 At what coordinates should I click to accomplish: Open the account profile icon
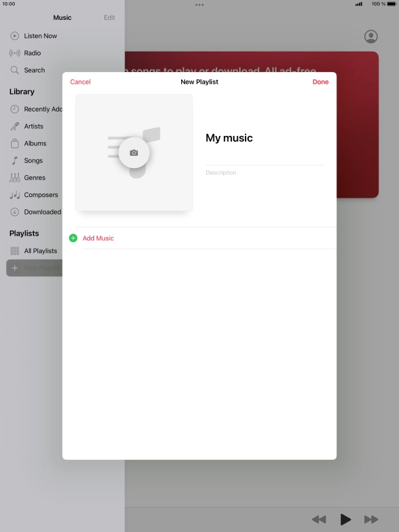tap(371, 37)
